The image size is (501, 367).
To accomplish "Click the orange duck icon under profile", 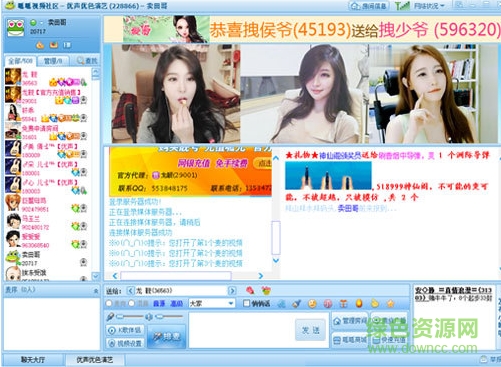I will (40, 45).
